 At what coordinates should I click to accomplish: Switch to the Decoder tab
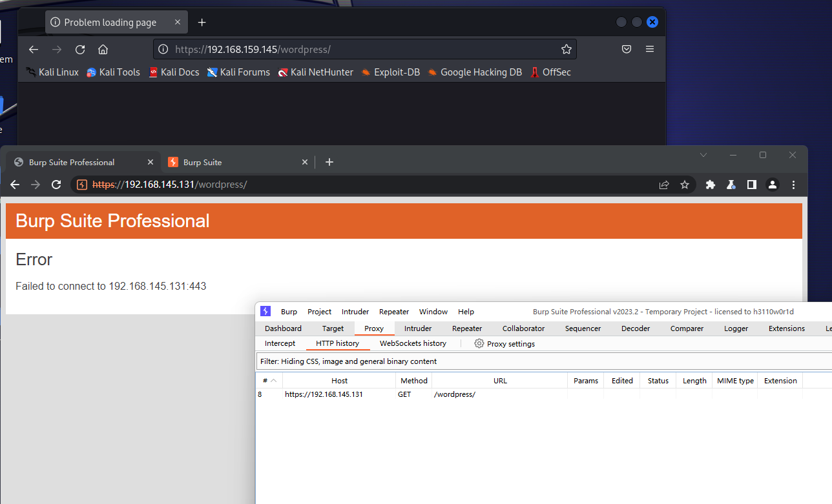pyautogui.click(x=636, y=328)
